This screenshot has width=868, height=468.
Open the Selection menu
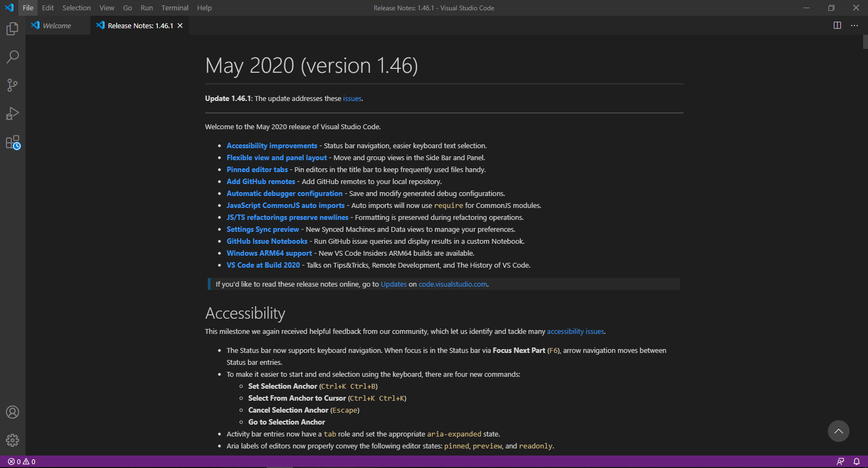pyautogui.click(x=76, y=8)
